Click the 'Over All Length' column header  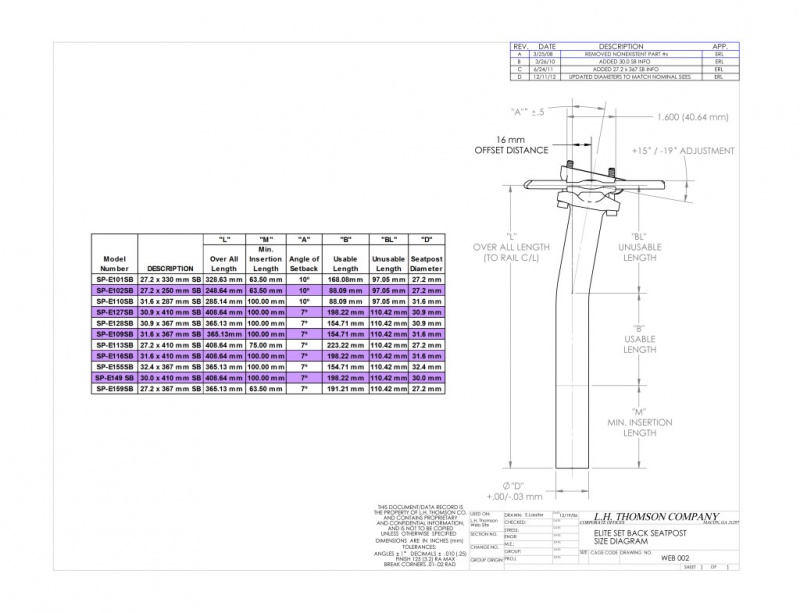(x=224, y=264)
